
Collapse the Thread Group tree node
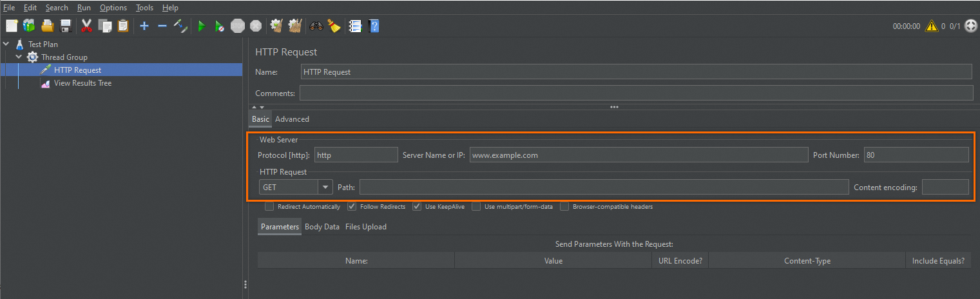coord(19,57)
